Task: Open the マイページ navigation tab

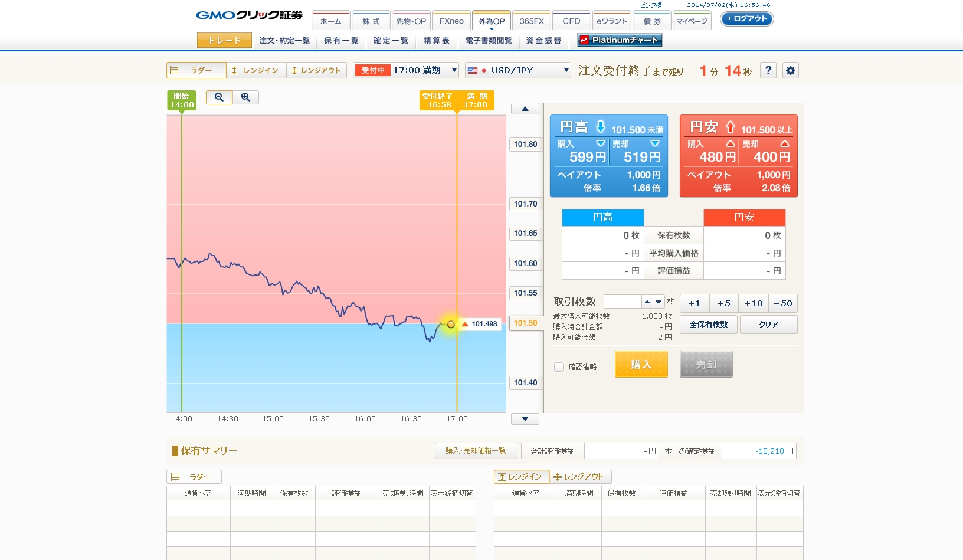Action: tap(692, 21)
